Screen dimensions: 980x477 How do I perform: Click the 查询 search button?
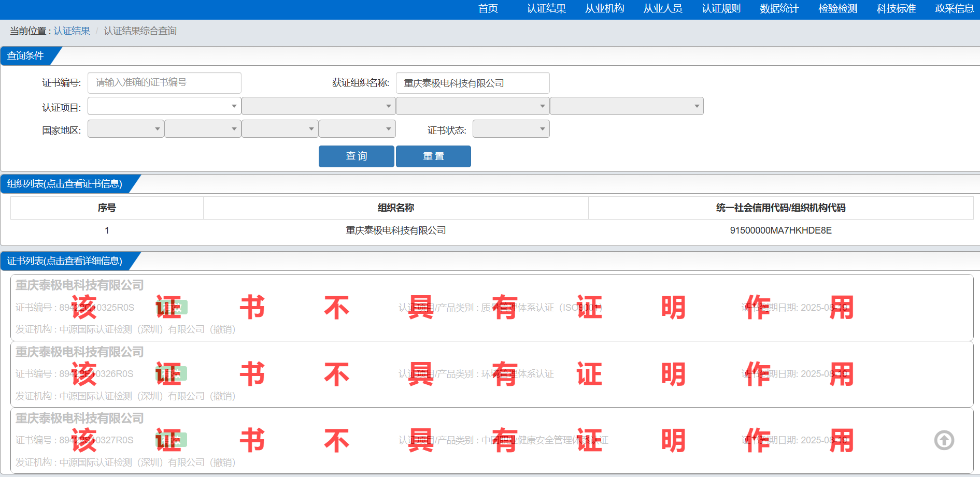point(357,156)
